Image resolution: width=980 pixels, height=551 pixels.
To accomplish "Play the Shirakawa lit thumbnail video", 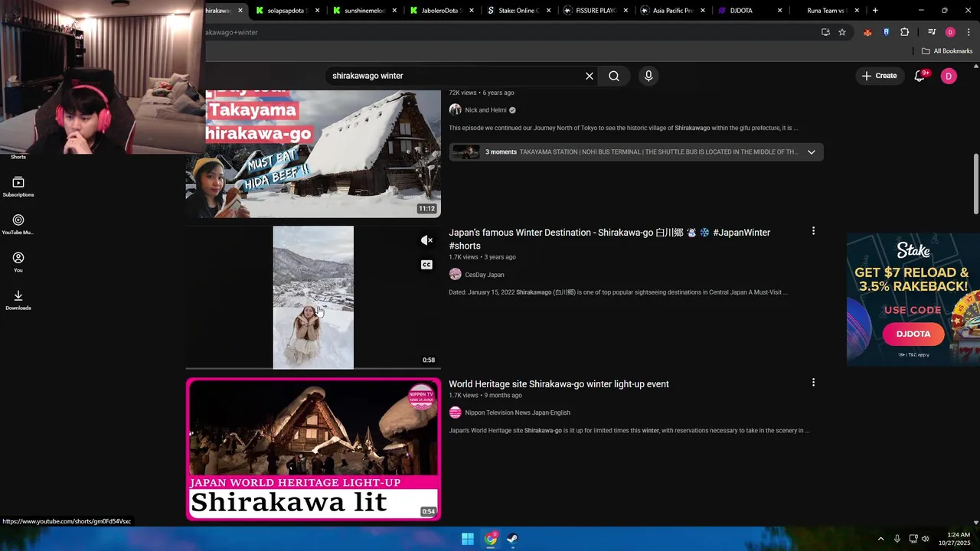I will pyautogui.click(x=313, y=449).
